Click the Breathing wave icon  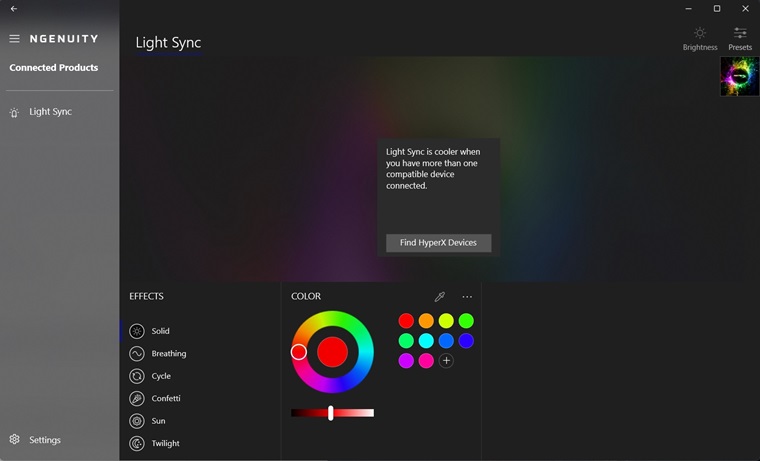(137, 353)
